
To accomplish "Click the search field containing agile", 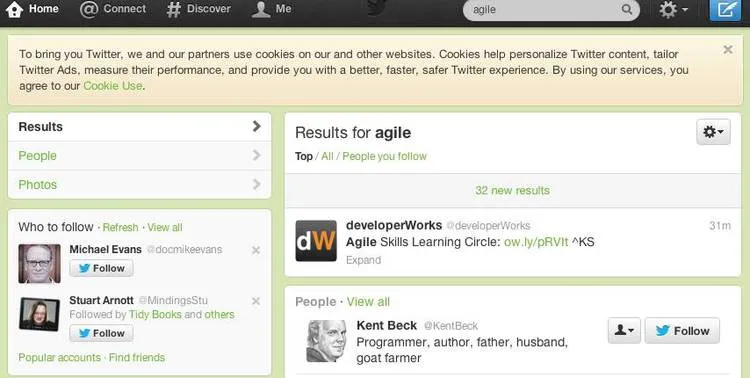I will click(x=551, y=10).
